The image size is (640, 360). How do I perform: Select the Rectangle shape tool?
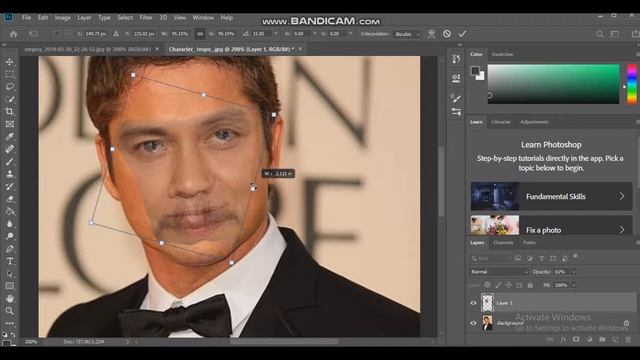pyautogui.click(x=9, y=286)
